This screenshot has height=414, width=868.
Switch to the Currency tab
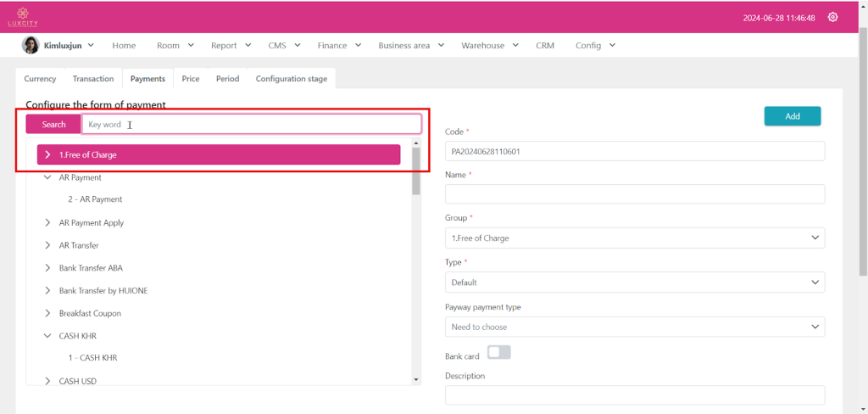[x=40, y=79]
